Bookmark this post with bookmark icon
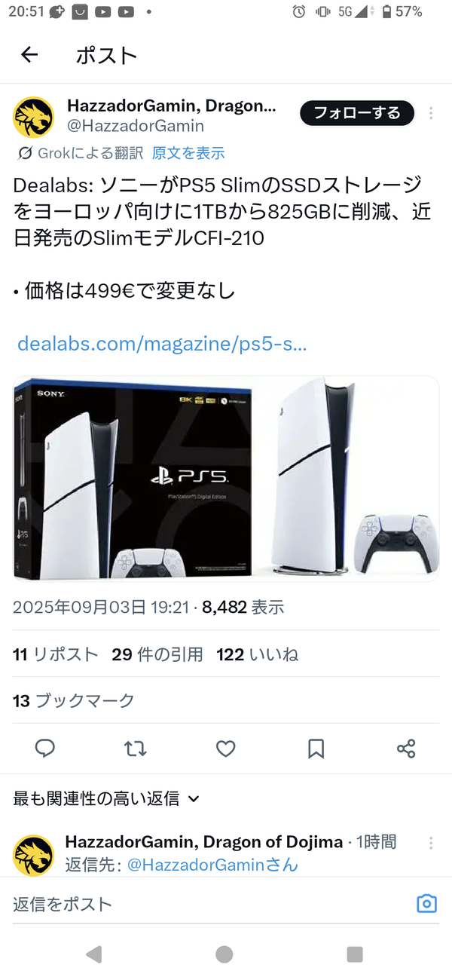The height and width of the screenshot is (980, 452). tap(316, 749)
